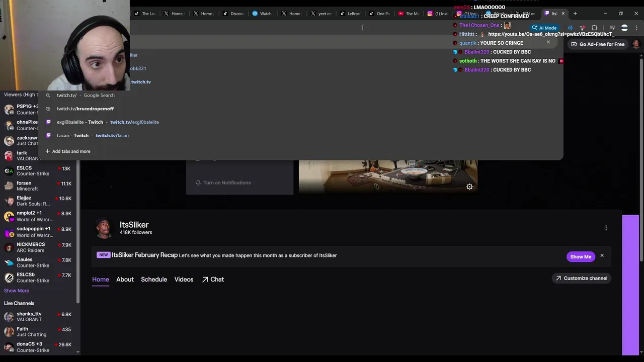Click the Extensions puzzle icon in browser toolbar
644x362 pixels.
point(595,28)
